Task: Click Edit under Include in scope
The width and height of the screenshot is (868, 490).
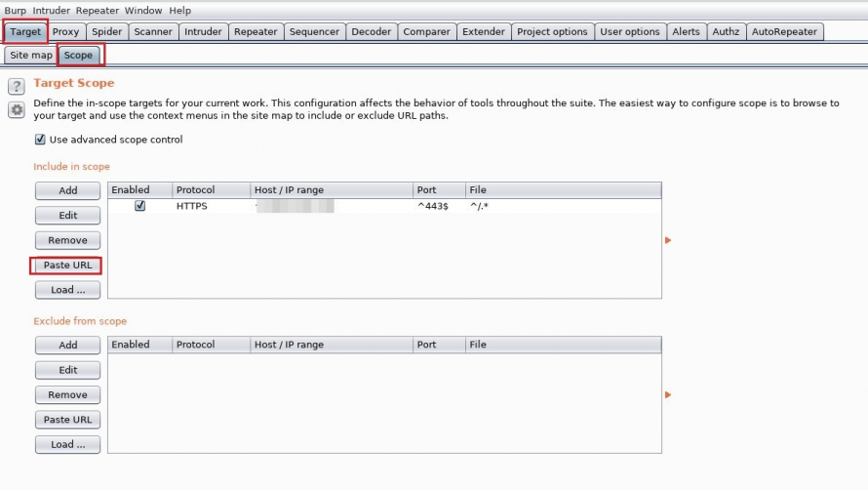Action: click(x=67, y=215)
